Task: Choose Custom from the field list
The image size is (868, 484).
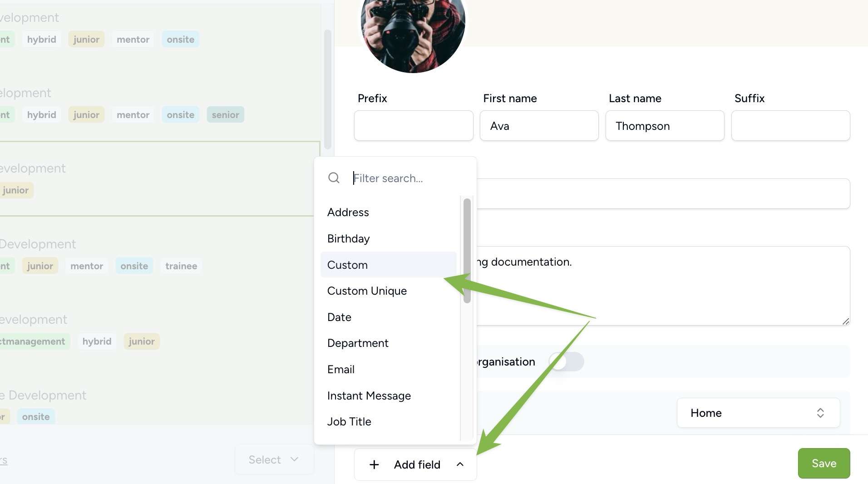Action: 388,265
